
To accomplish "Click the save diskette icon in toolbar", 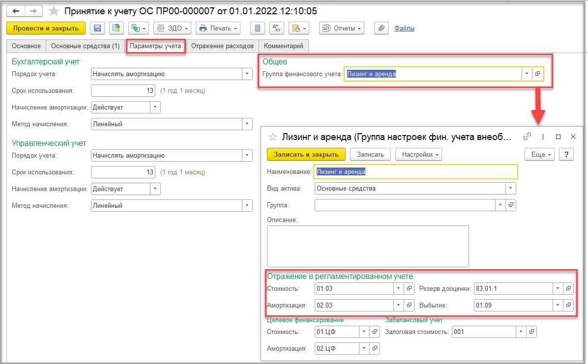I will (x=97, y=28).
